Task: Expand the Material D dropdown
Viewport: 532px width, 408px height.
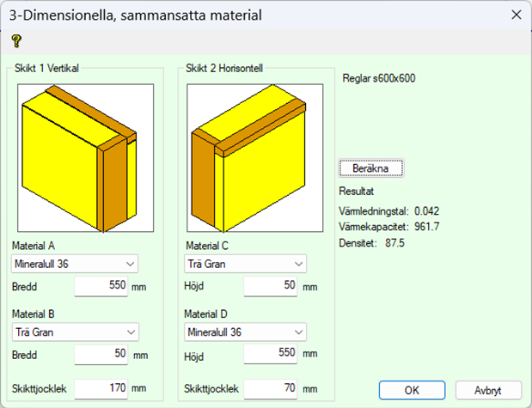Action: 245,331
